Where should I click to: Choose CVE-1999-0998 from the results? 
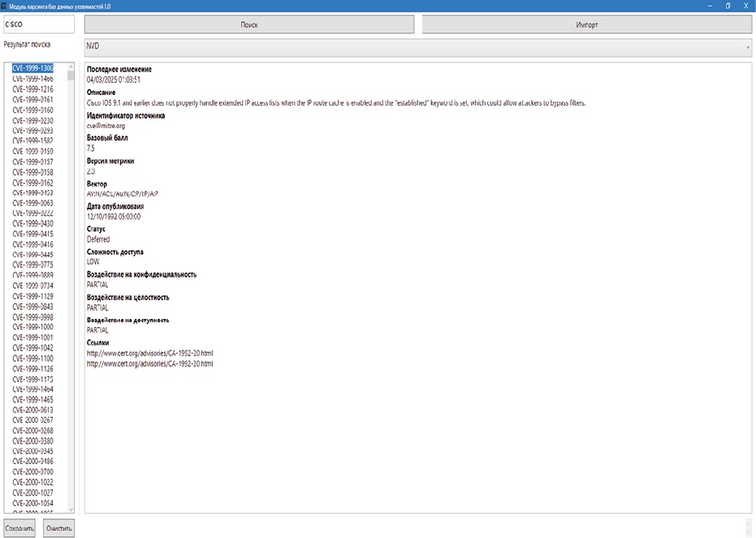click(32, 317)
